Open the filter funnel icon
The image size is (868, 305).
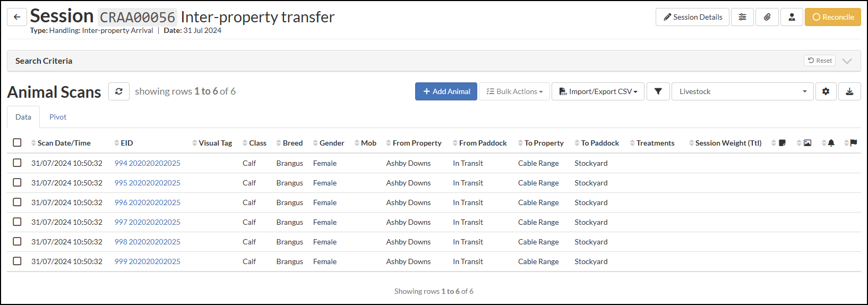658,91
